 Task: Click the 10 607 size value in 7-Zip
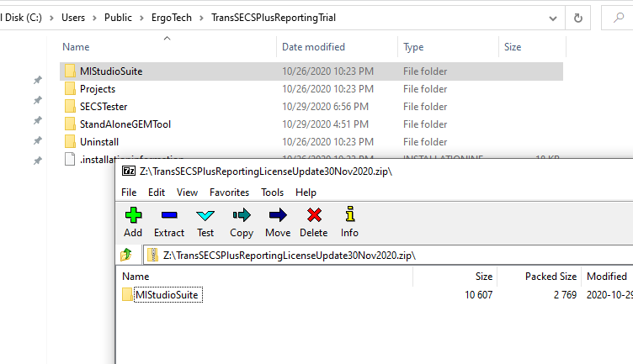pyautogui.click(x=478, y=295)
